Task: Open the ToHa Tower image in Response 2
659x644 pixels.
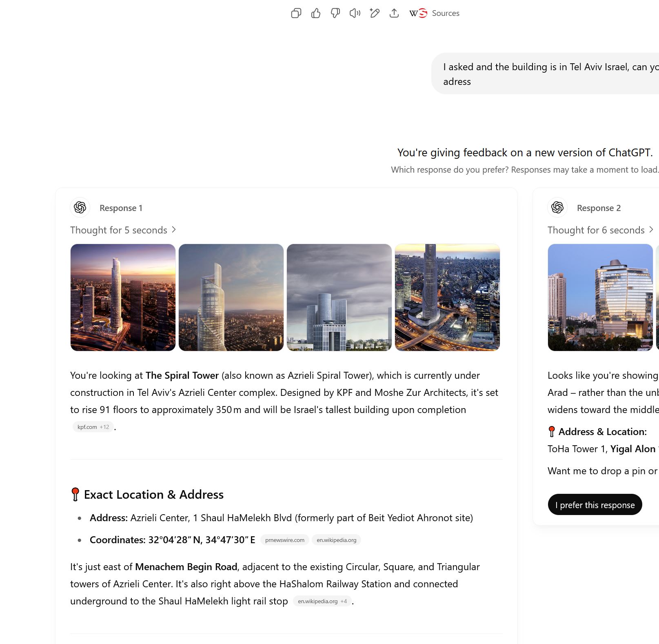Action: pyautogui.click(x=600, y=298)
